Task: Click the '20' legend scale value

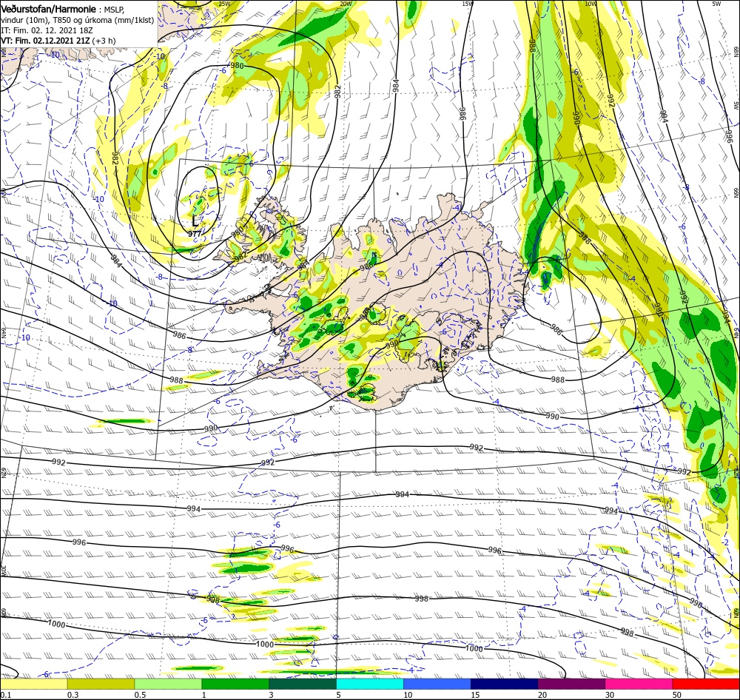Action: [542, 694]
